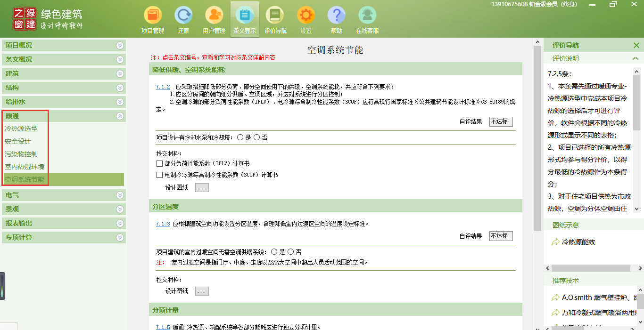
Task: Collapse the 评价说明 panel section
Action: tap(636, 58)
